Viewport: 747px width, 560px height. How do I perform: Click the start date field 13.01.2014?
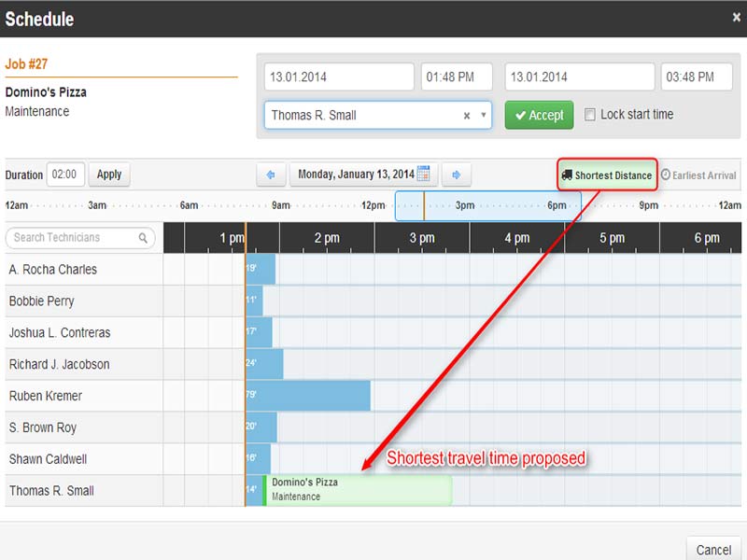[339, 77]
